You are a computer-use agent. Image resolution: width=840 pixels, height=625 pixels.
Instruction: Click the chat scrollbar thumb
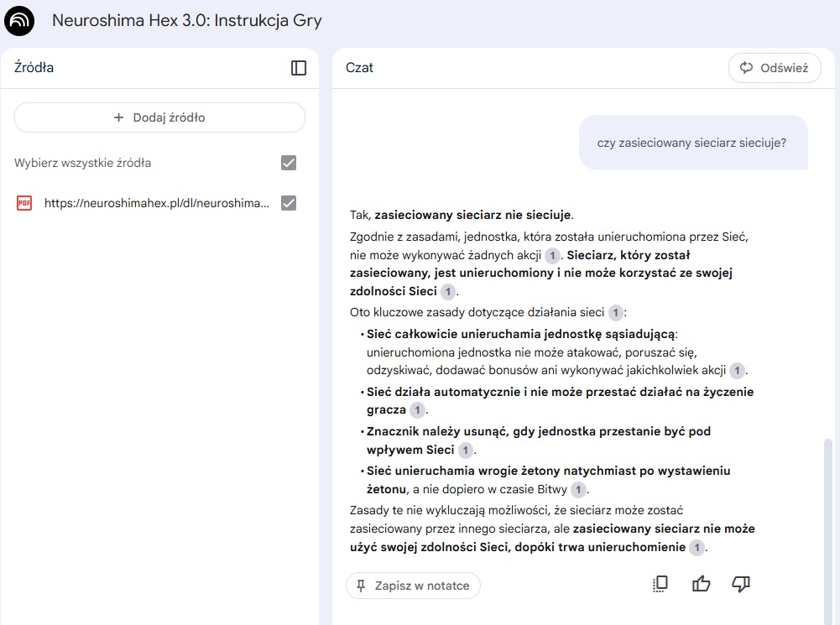827,531
